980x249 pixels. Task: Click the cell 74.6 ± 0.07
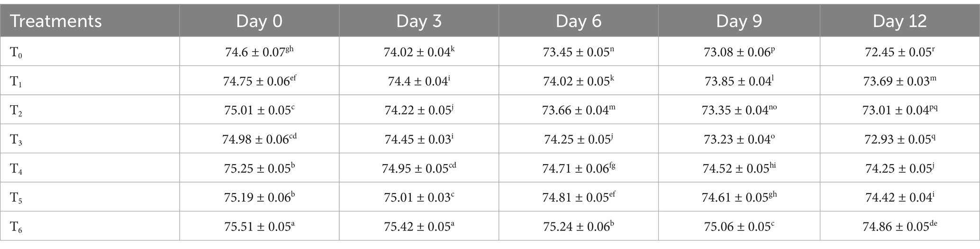click(x=259, y=52)
